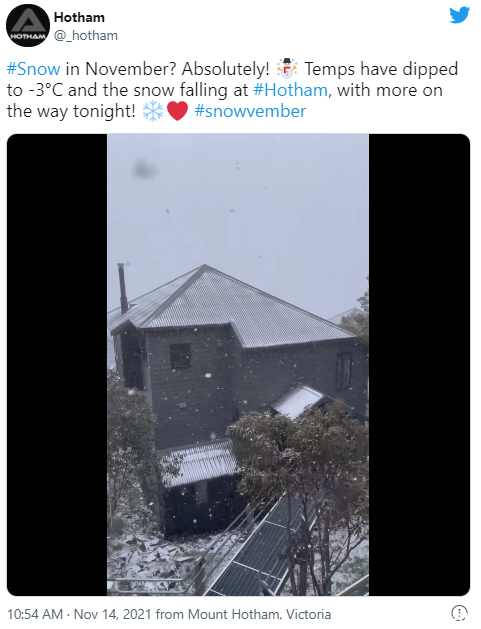Screen dimensions: 481x629
Task: Open the @_hotham handle
Action: [86, 35]
